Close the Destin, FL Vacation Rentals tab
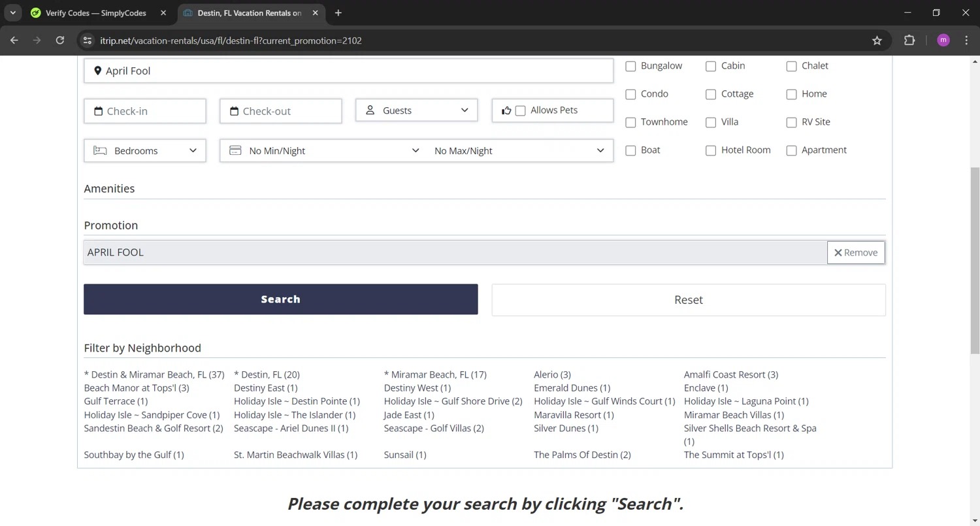The width and height of the screenshot is (980, 526). point(316,13)
